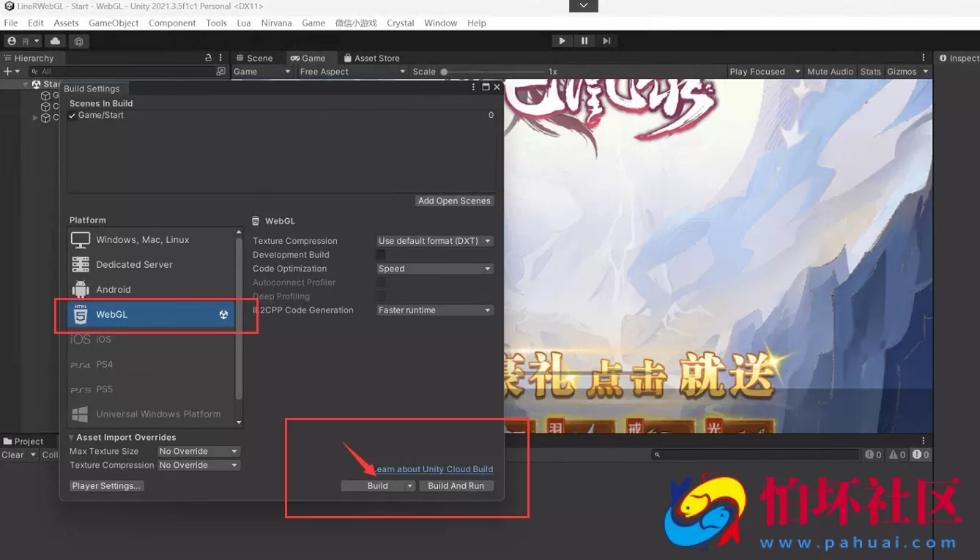Expand the IL2CPP Code Generation dropdown

434,310
